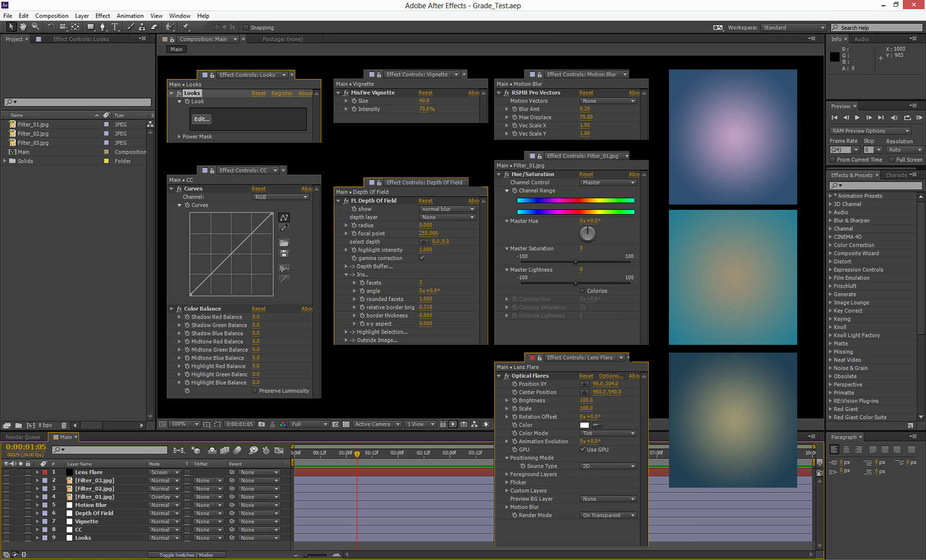This screenshot has height=560, width=926.
Task: Open Render Mode On Transparent dropdown
Action: click(x=608, y=515)
